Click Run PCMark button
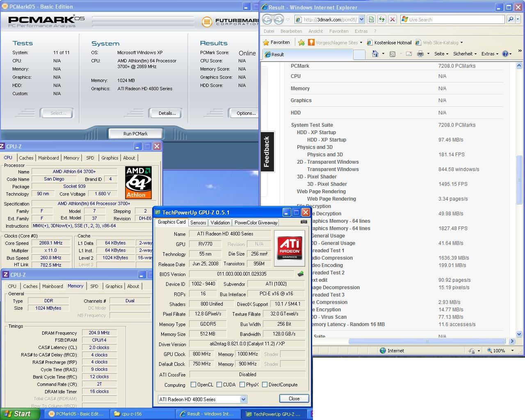525x420 pixels. click(x=135, y=134)
